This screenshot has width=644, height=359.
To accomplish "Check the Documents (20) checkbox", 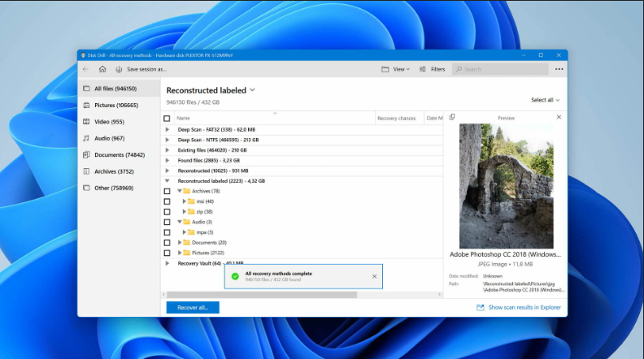I will click(x=167, y=243).
